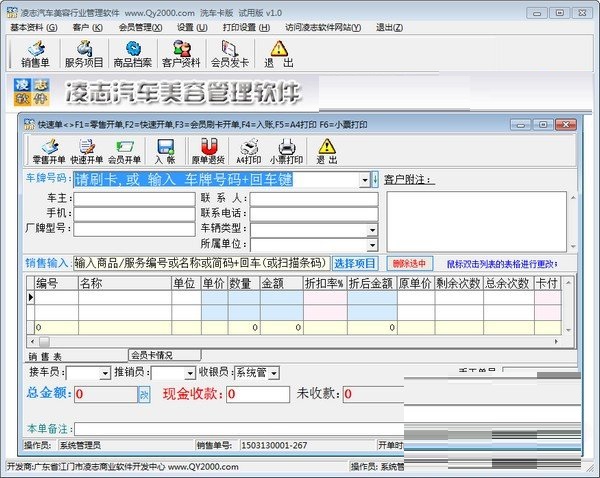
Task: Click the 本单备注 order remarks field
Action: (x=239, y=429)
